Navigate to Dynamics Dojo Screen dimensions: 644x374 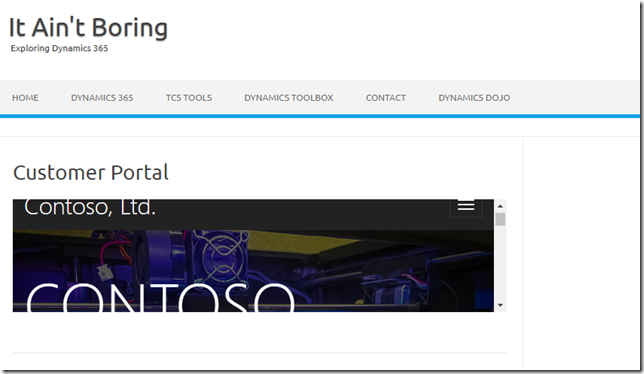coord(474,98)
